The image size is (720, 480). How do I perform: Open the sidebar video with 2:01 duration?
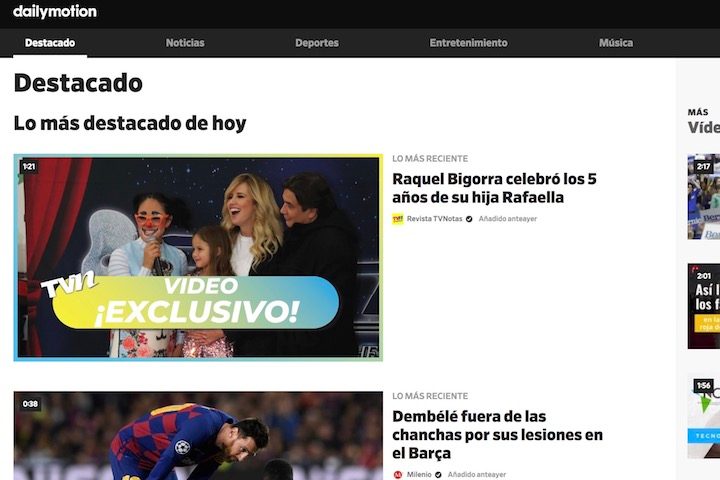tap(704, 305)
